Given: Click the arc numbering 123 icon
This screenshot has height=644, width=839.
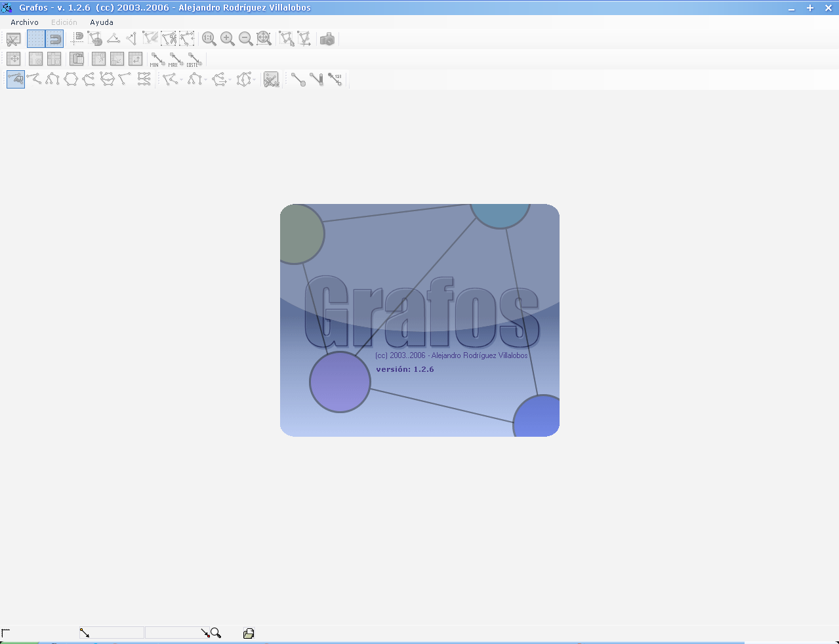Looking at the screenshot, I should [x=335, y=80].
